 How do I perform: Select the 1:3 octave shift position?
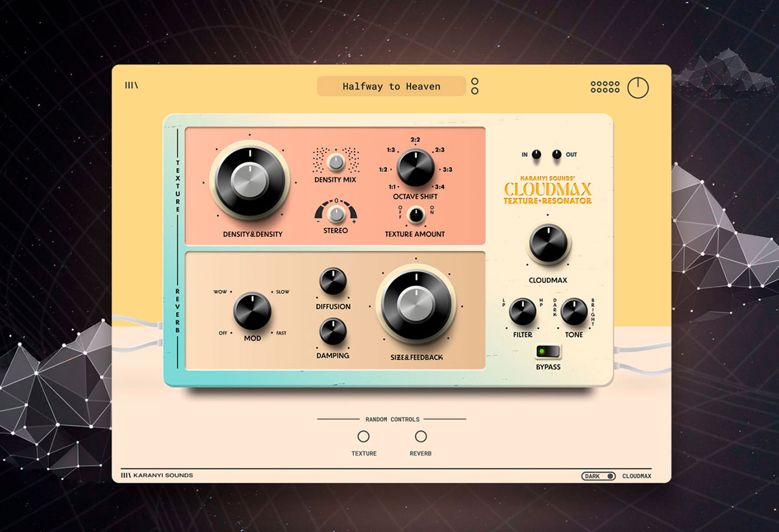tap(391, 150)
